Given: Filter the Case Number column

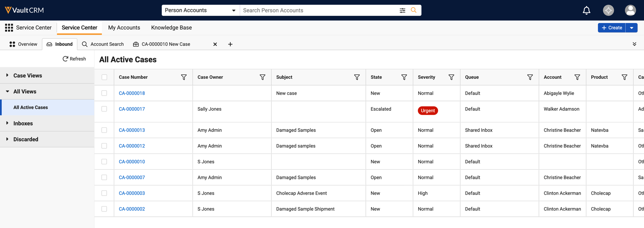Looking at the screenshot, I should 184,77.
